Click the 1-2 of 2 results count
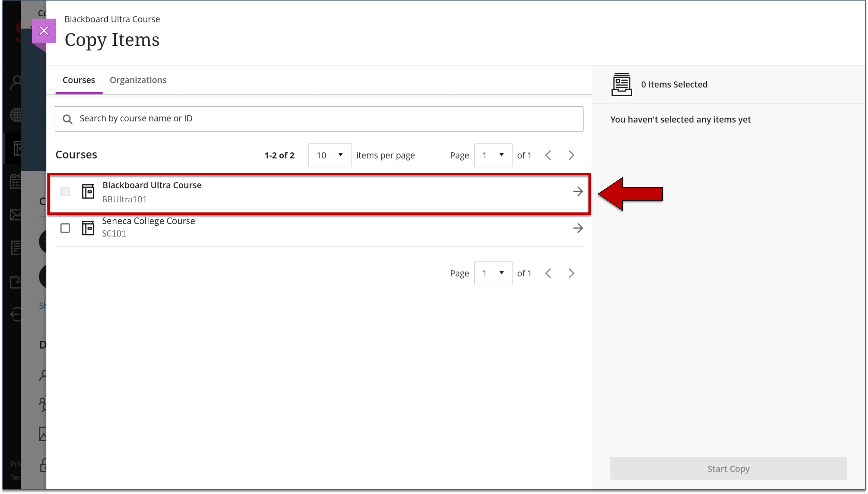The image size is (868, 494). pos(279,155)
